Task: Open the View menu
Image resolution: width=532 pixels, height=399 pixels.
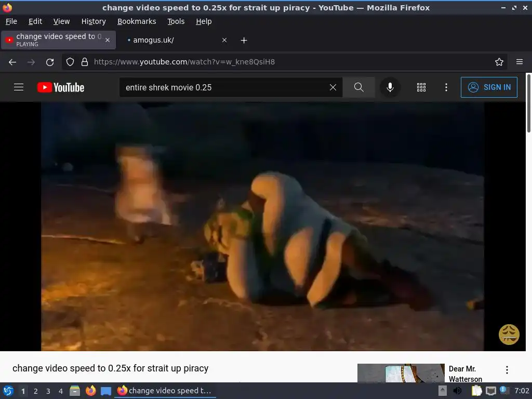Action: click(x=61, y=21)
